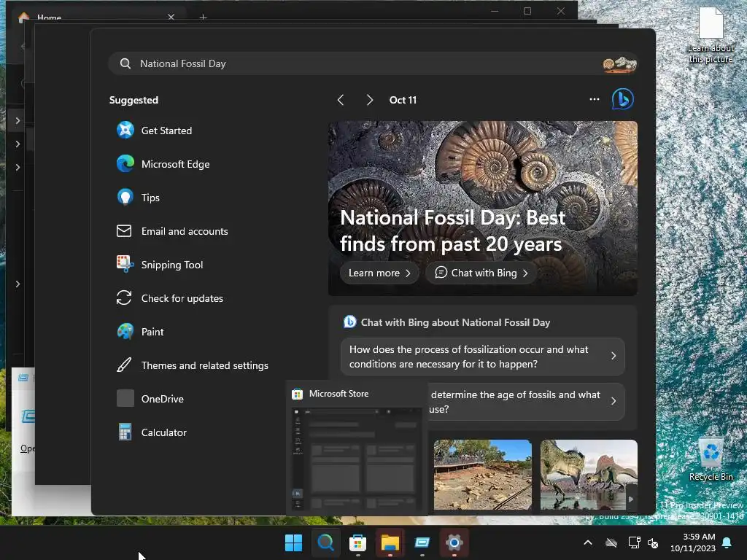747x560 pixels.
Task: Go to previous day's highlight
Action: 340,100
